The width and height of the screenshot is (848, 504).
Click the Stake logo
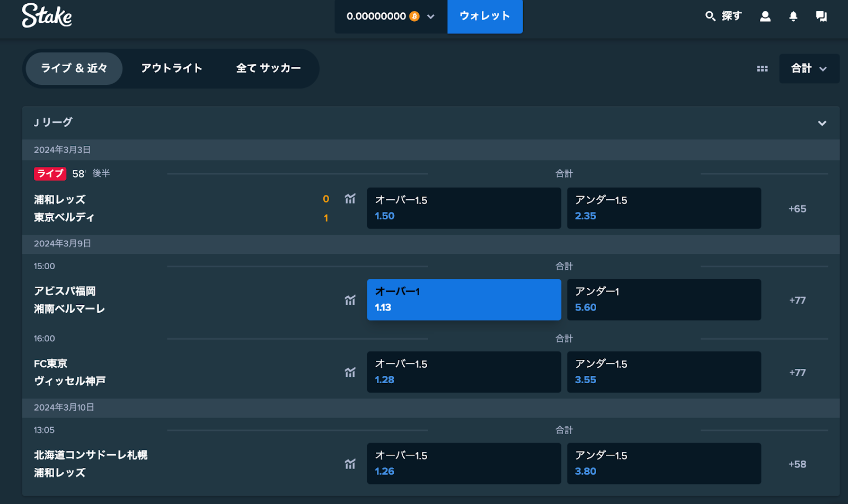coord(47,16)
